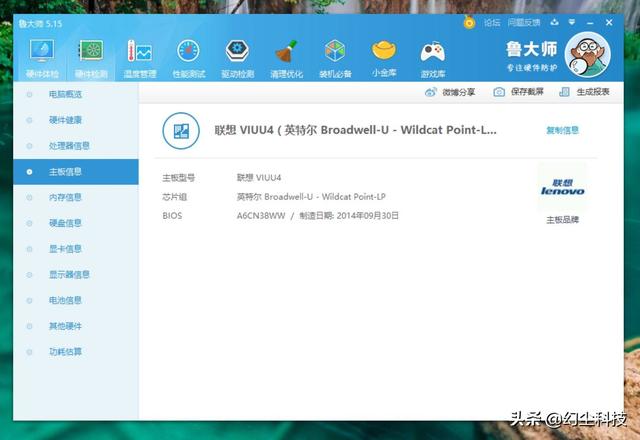
Task: Click the Lenovo brand logo
Action: pyautogui.click(x=562, y=187)
